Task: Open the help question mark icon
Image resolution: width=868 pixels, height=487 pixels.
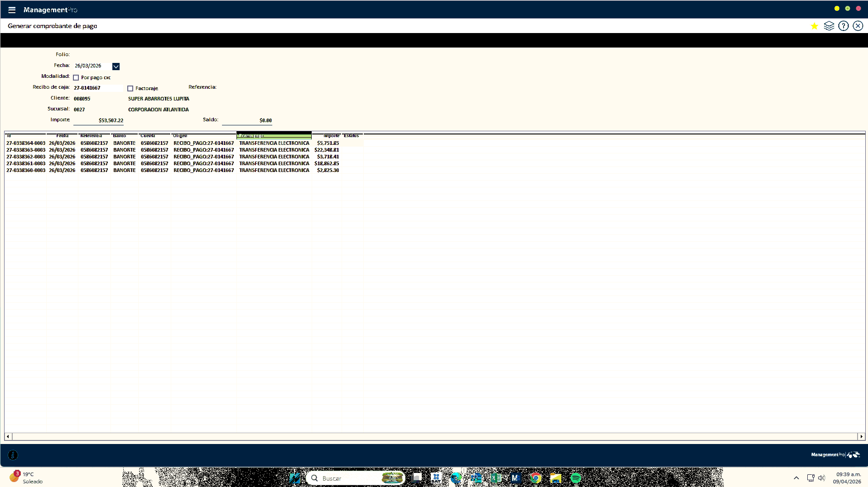Action: [x=843, y=26]
